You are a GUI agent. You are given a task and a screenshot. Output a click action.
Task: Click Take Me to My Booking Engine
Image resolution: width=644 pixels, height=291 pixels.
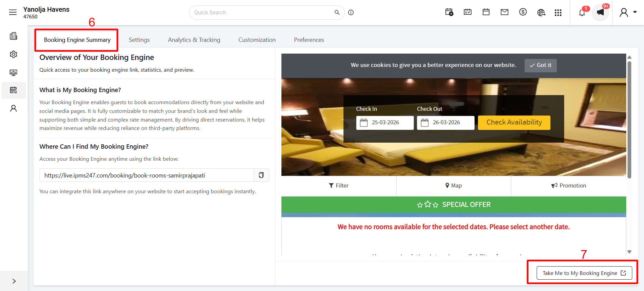(584, 273)
